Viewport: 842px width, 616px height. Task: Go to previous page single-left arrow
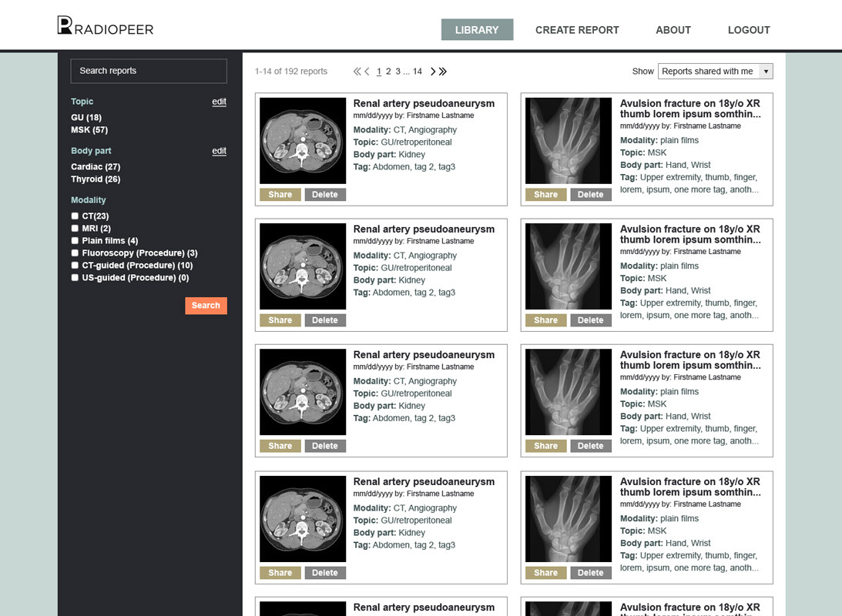[x=367, y=72]
